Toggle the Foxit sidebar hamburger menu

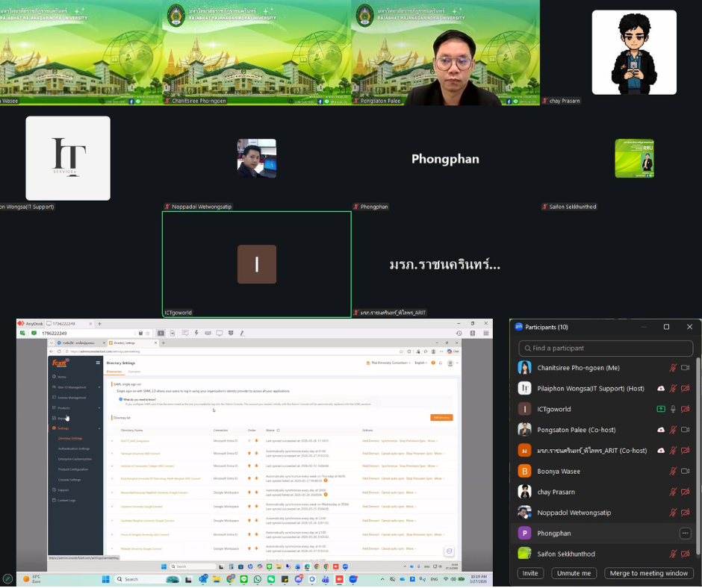(x=98, y=363)
